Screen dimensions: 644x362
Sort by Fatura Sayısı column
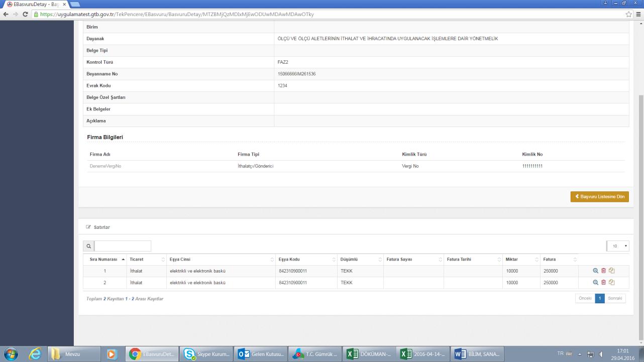(x=413, y=260)
